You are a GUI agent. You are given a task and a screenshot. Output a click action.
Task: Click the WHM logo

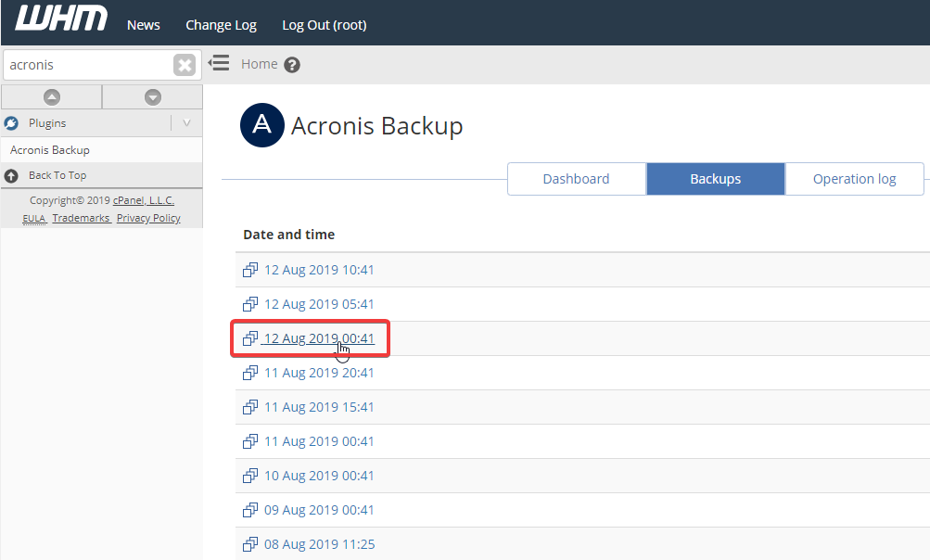click(61, 18)
